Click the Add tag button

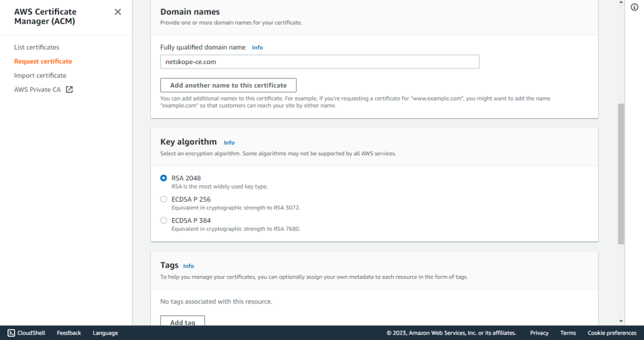click(x=183, y=321)
